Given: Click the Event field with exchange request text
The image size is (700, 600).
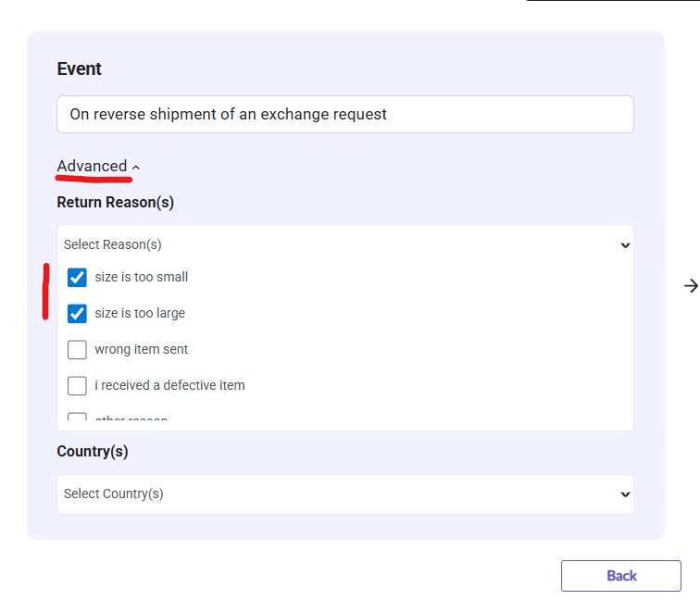Looking at the screenshot, I should click(344, 115).
